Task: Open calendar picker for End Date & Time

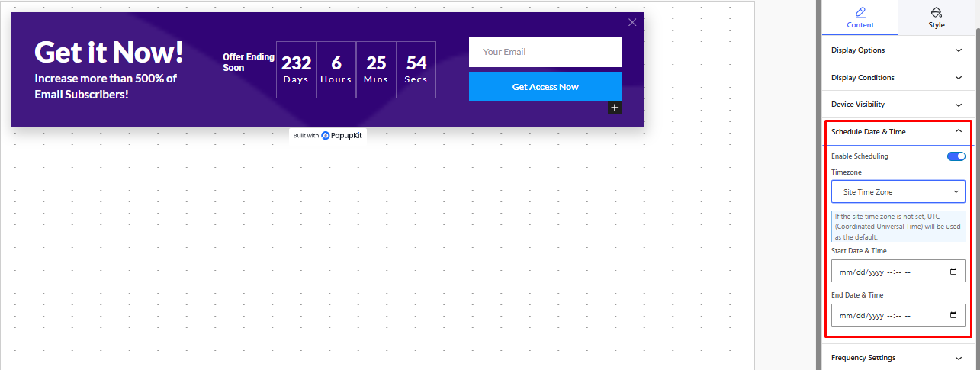Action: coord(953,315)
